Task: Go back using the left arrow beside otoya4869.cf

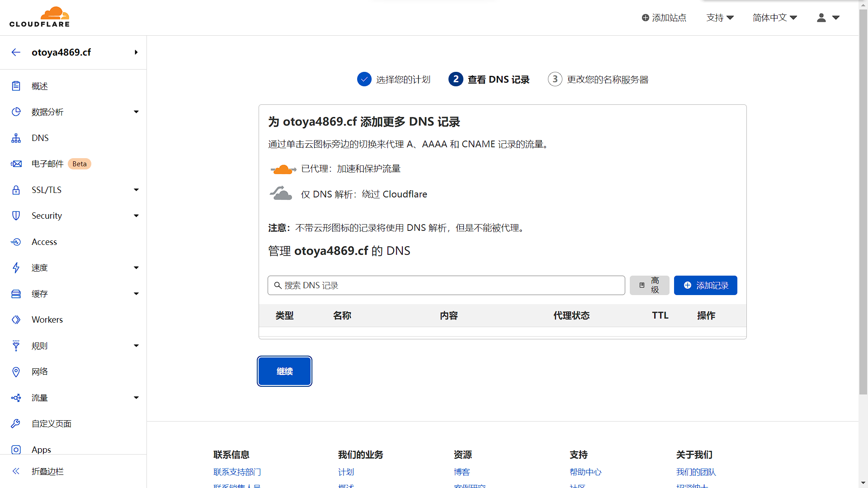Action: [x=16, y=52]
